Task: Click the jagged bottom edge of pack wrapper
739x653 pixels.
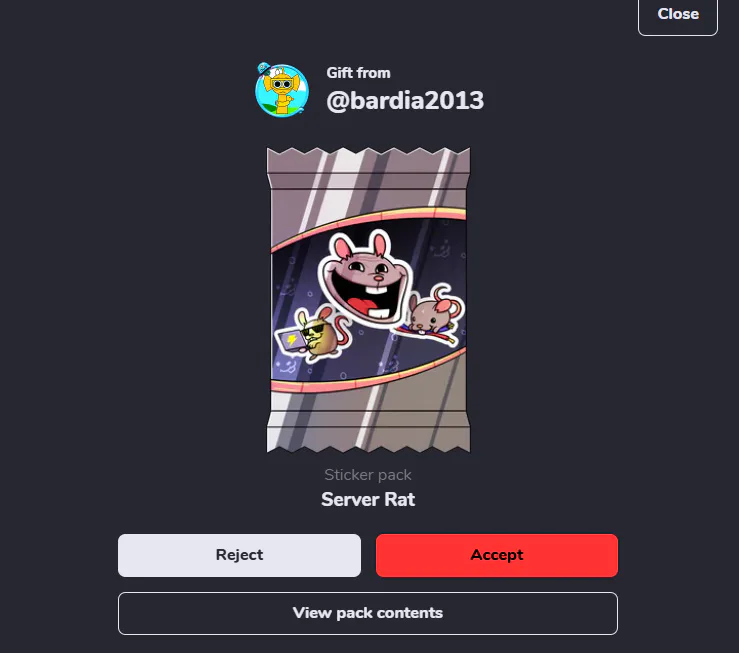Action: pyautogui.click(x=368, y=445)
